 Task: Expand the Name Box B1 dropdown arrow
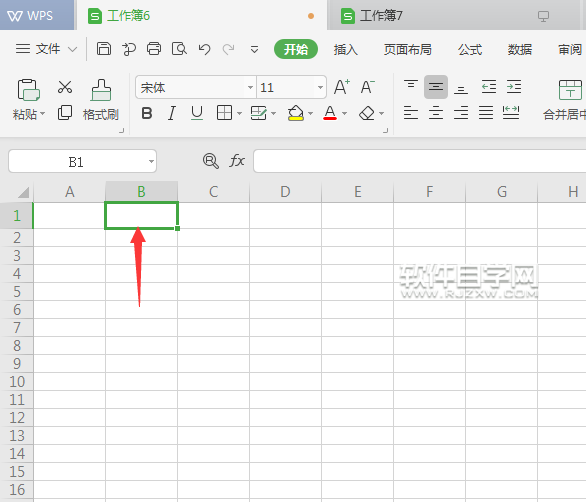coord(151,161)
